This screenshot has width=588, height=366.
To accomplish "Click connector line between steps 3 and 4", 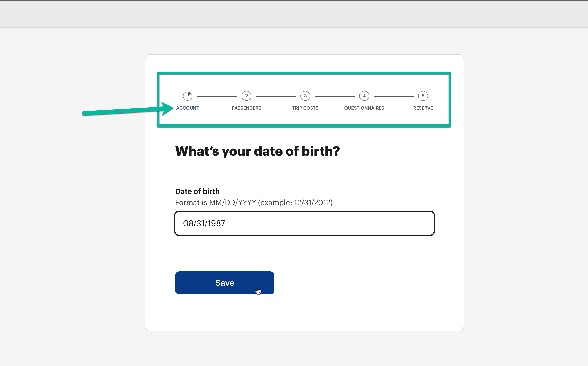I will [334, 96].
